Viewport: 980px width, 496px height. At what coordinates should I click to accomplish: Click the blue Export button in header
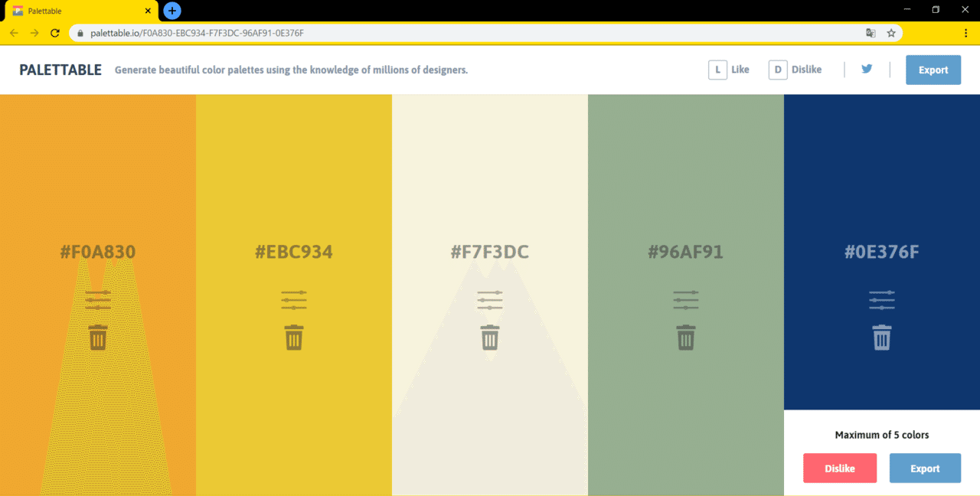(x=933, y=70)
